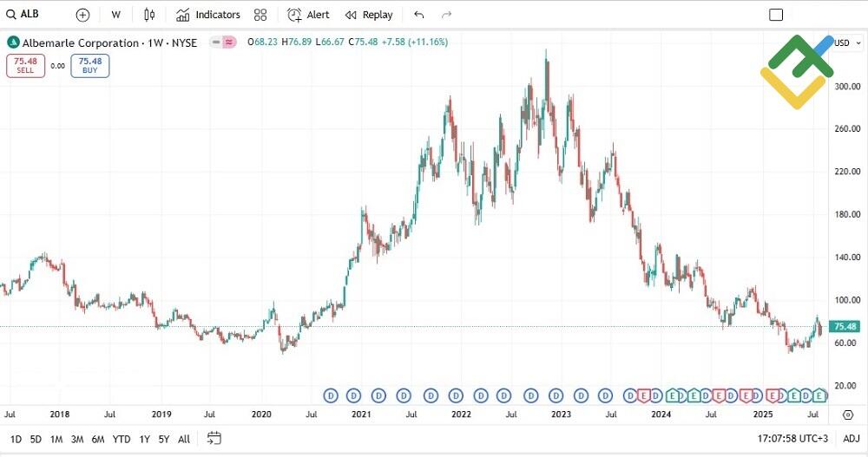Select the 6M time range
Image resolution: width=868 pixels, height=457 pixels.
point(98,440)
